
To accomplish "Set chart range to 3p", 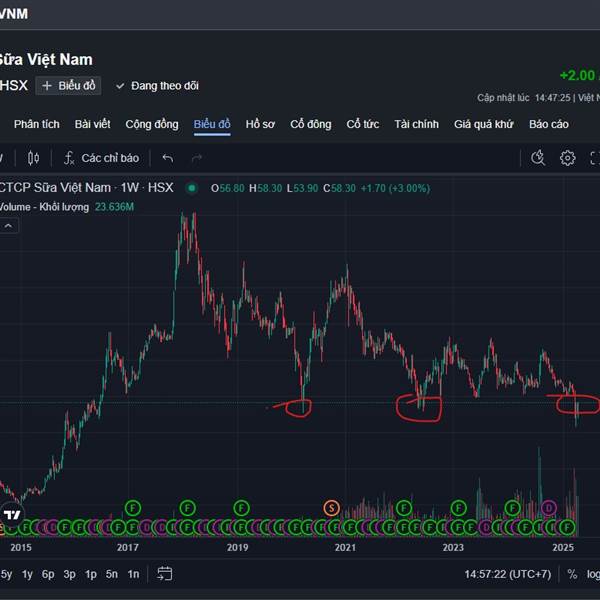I will coord(69,574).
